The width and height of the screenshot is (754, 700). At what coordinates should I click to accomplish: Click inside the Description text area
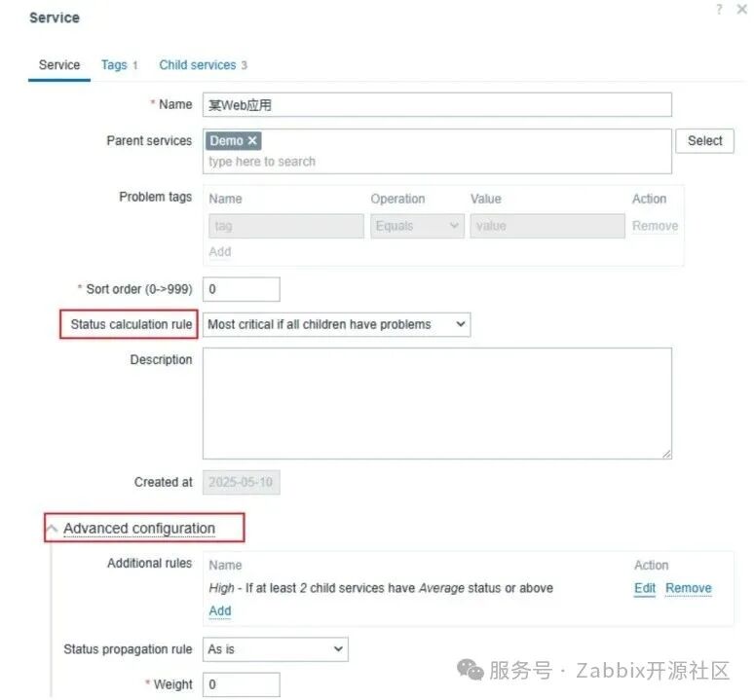pos(437,404)
